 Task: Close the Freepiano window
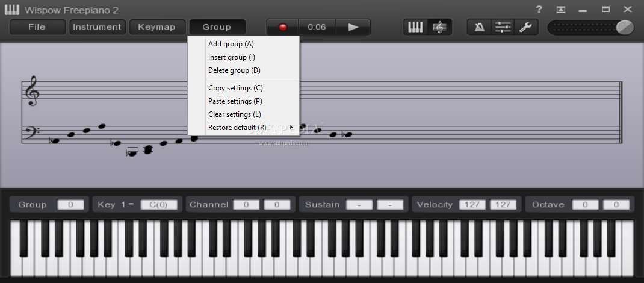point(628,10)
